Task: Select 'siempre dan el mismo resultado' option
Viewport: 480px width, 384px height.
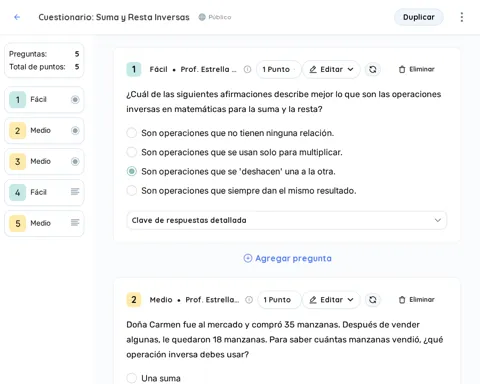Action: click(x=132, y=191)
